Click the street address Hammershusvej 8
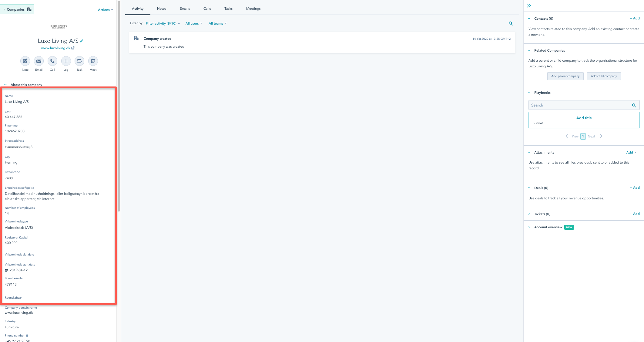Viewport: 644px width, 342px height. point(18,147)
